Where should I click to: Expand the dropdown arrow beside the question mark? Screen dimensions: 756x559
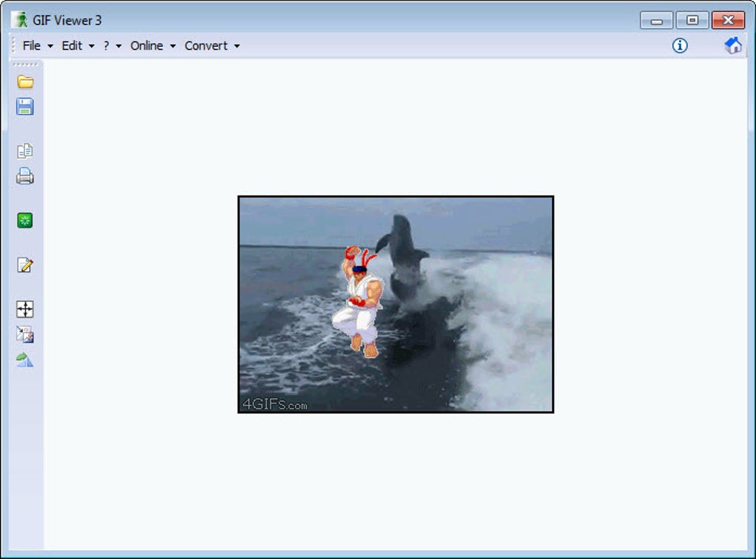[119, 46]
